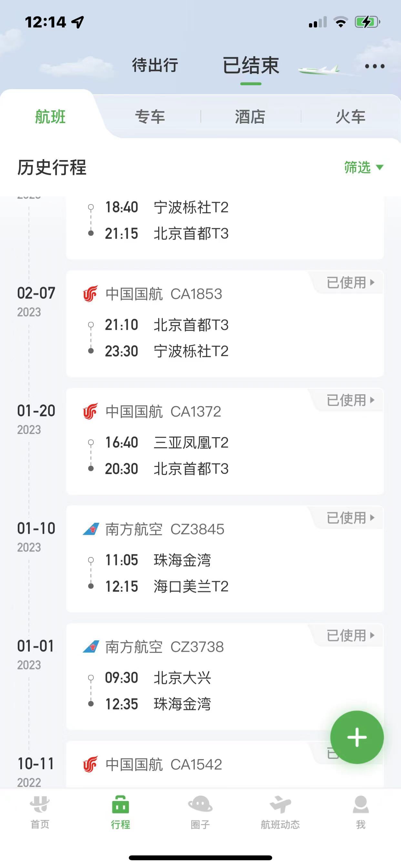Open the 航班动态 flight status icon
401x868 pixels.
pyautogui.click(x=280, y=805)
